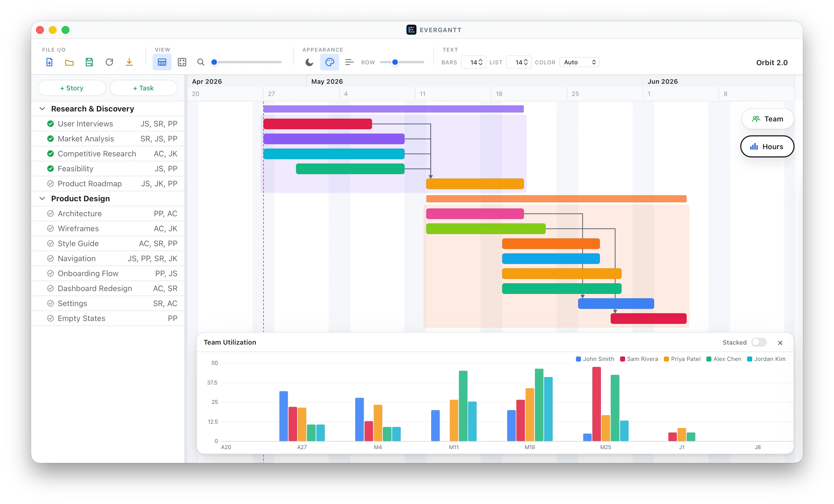Open the Team panel
This screenshot has height=504, width=834.
pos(767,119)
